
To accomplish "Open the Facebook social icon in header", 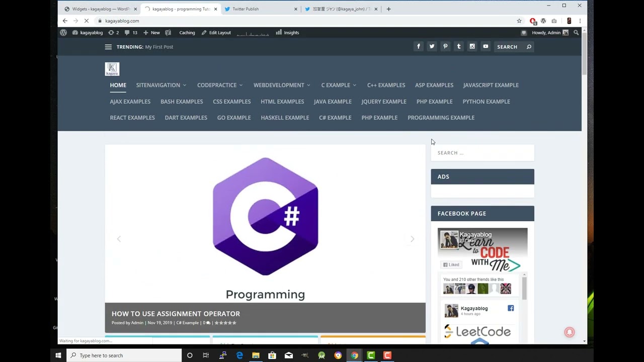I will click(418, 46).
